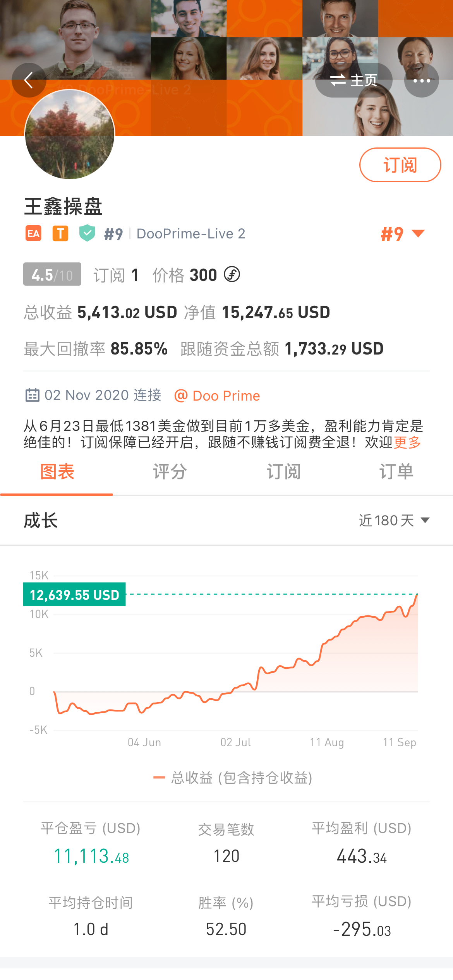Image resolution: width=453 pixels, height=980 pixels.
Task: Switch to the 订阅 tab
Action: pyautogui.click(x=283, y=472)
